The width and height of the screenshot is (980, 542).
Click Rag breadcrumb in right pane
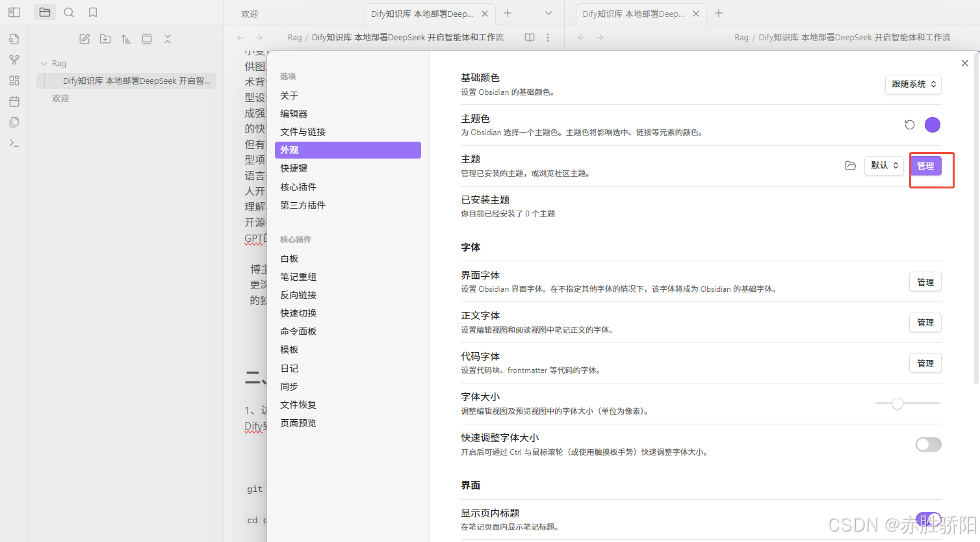[x=741, y=38]
